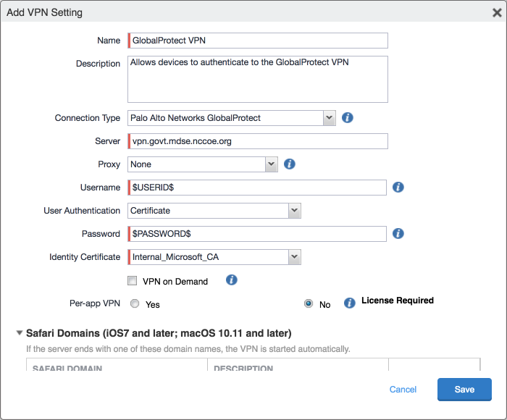Click into the Server field
507x420 pixels.
(258, 141)
